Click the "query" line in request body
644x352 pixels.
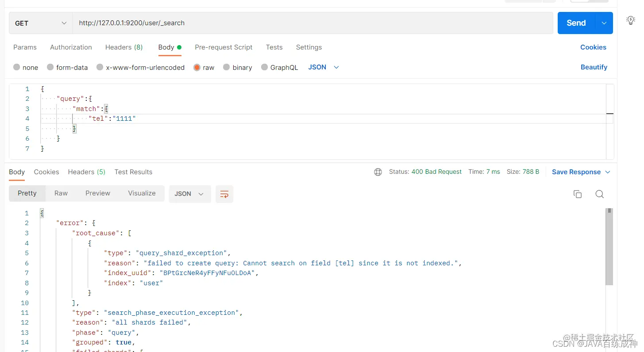coord(74,99)
